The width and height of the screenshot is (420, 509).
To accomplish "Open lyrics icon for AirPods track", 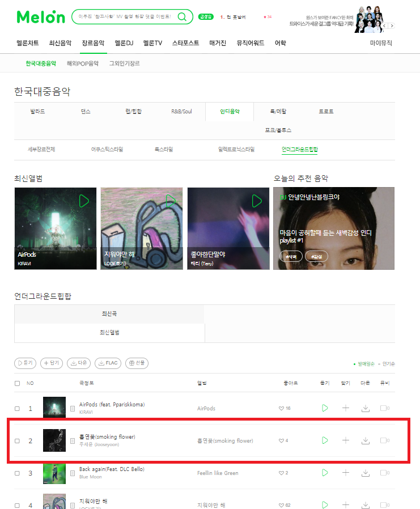I will point(73,408).
